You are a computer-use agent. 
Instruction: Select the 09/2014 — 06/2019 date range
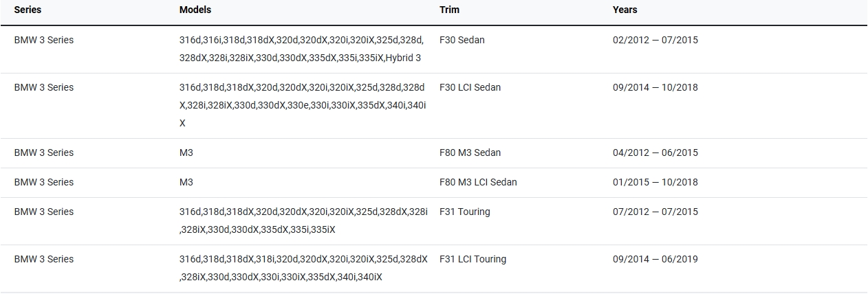pos(655,259)
